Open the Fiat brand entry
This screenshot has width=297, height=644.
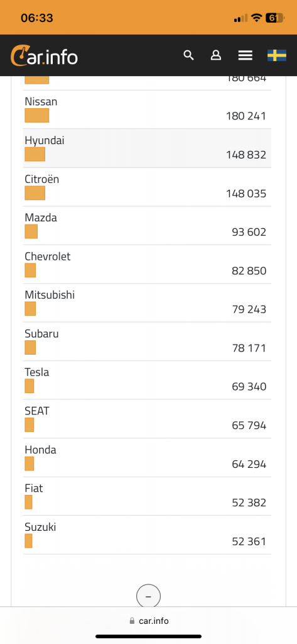coord(147,497)
